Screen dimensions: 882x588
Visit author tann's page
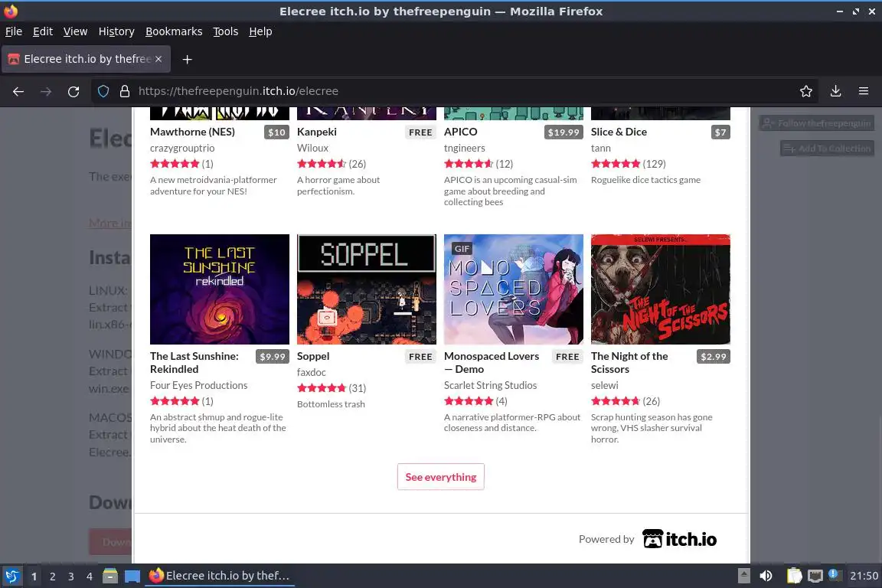pyautogui.click(x=601, y=148)
